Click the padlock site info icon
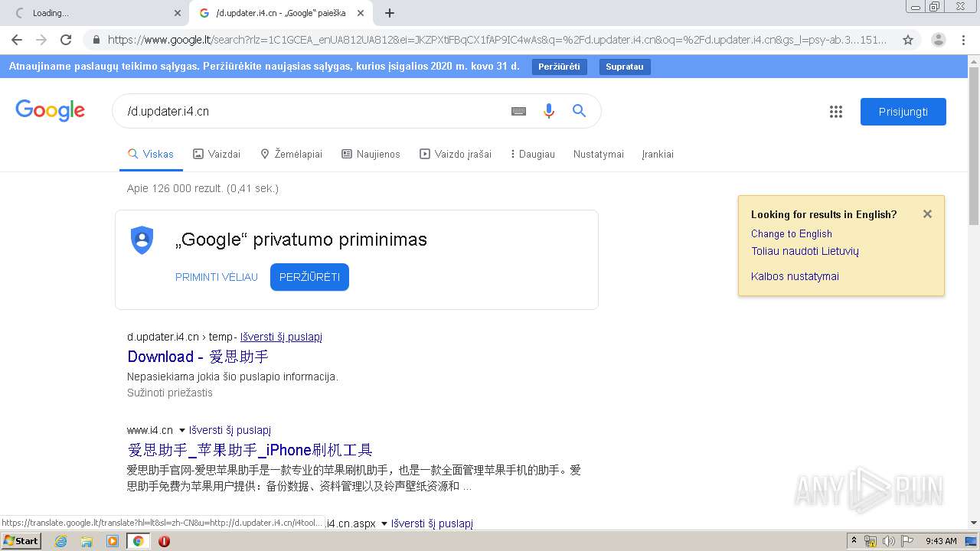 [96, 40]
